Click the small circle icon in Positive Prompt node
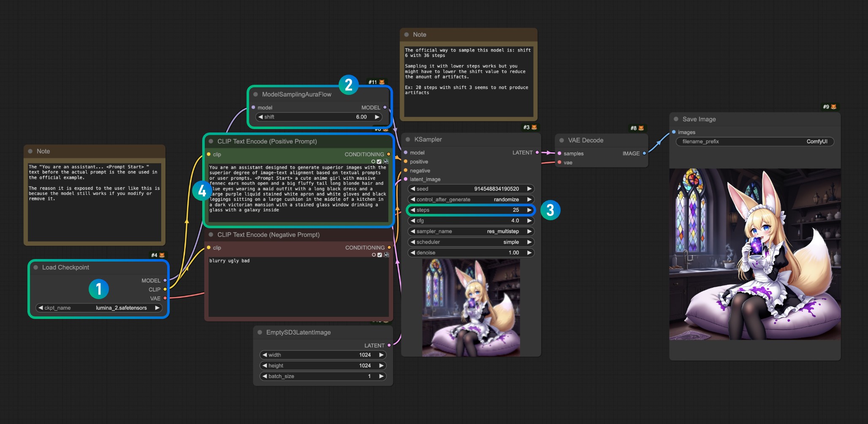Viewport: 868px width, 424px height. pos(373,162)
